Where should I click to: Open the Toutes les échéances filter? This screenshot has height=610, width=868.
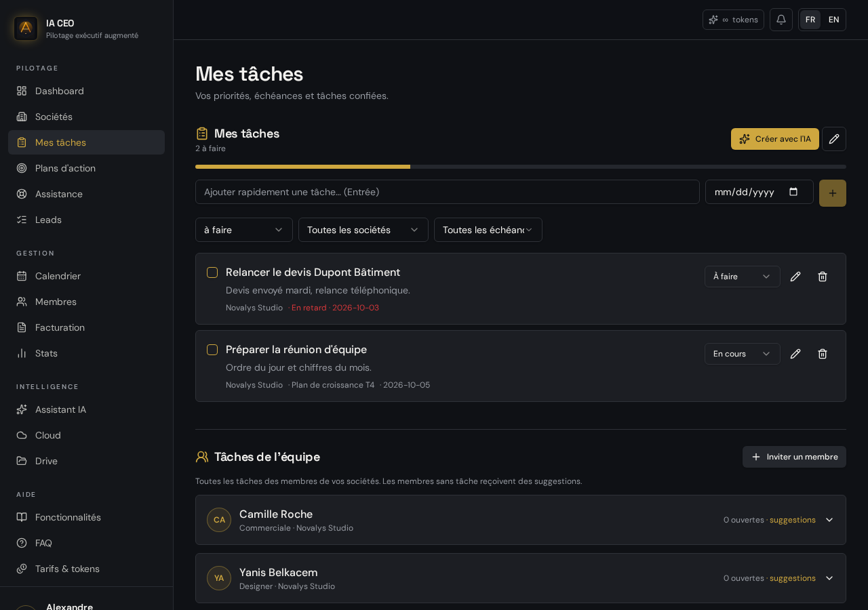click(x=488, y=230)
